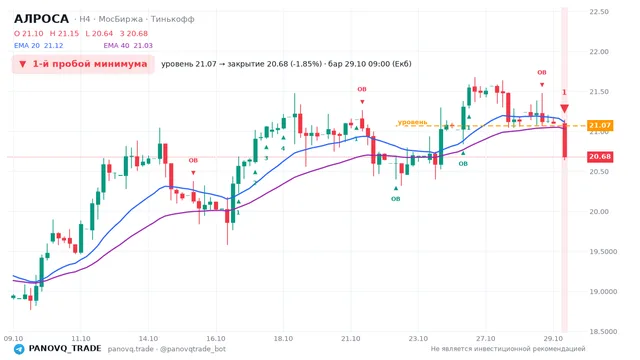Image resolution: width=640 pixels, height=360 pixels.
Task: Click the 16.10 date axis label
Action: 216,339
